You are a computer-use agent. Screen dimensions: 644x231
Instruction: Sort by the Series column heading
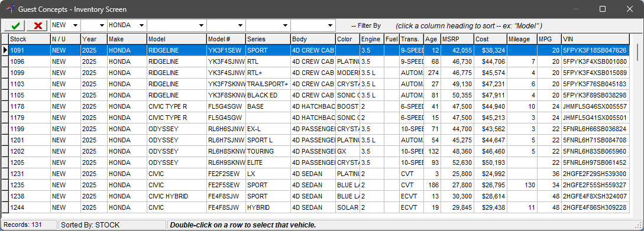point(268,39)
